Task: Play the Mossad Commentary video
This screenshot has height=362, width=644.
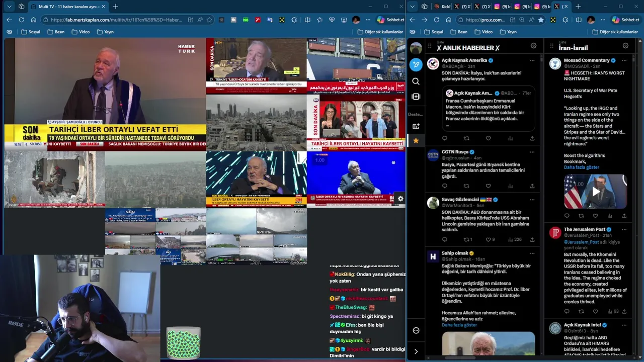Action: (x=595, y=192)
